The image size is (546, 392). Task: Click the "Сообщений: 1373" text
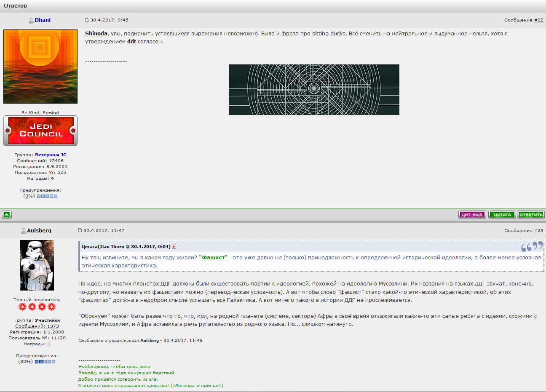click(37, 326)
